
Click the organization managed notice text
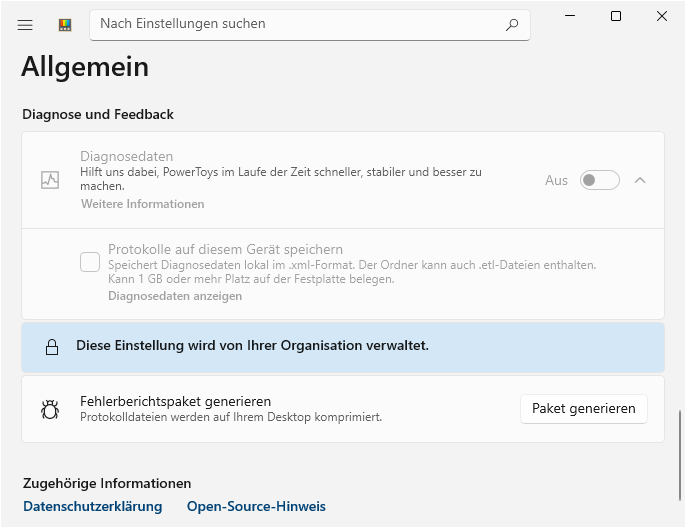click(x=252, y=346)
